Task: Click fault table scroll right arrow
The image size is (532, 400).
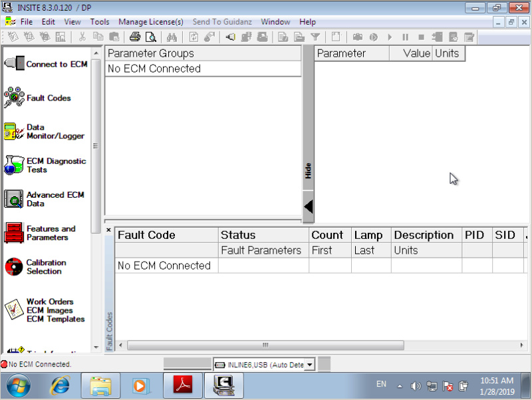Action: pyautogui.click(x=521, y=345)
